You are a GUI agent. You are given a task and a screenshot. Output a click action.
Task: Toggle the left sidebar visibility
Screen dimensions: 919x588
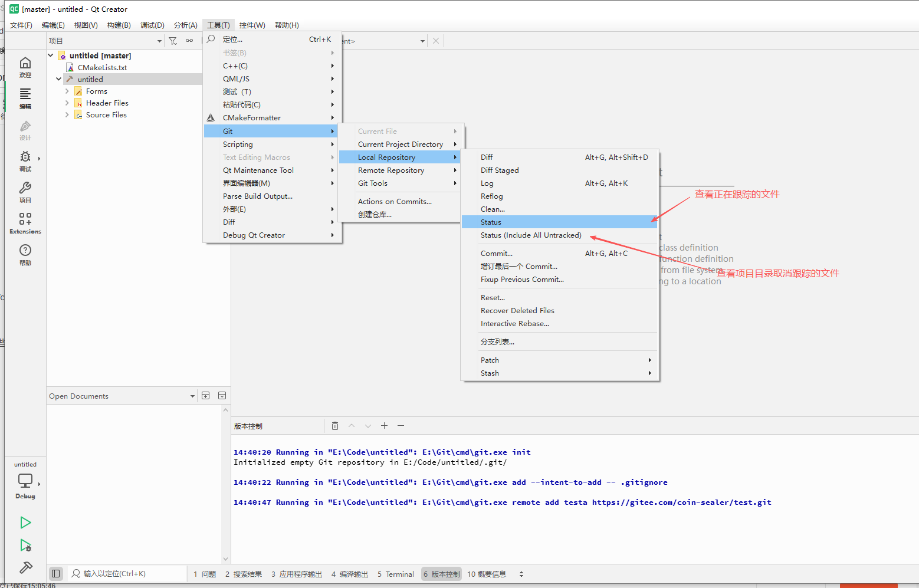[x=56, y=573]
